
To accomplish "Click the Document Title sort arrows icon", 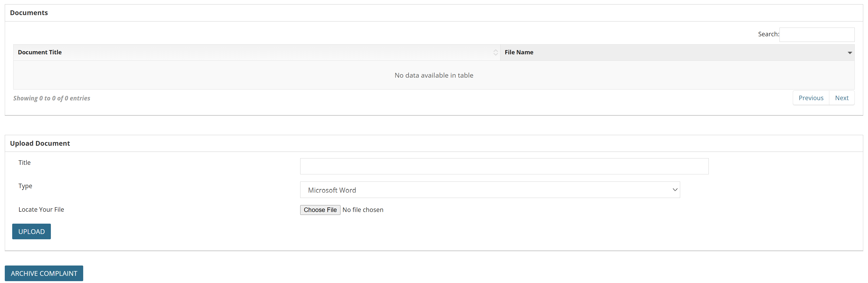I will 495,52.
